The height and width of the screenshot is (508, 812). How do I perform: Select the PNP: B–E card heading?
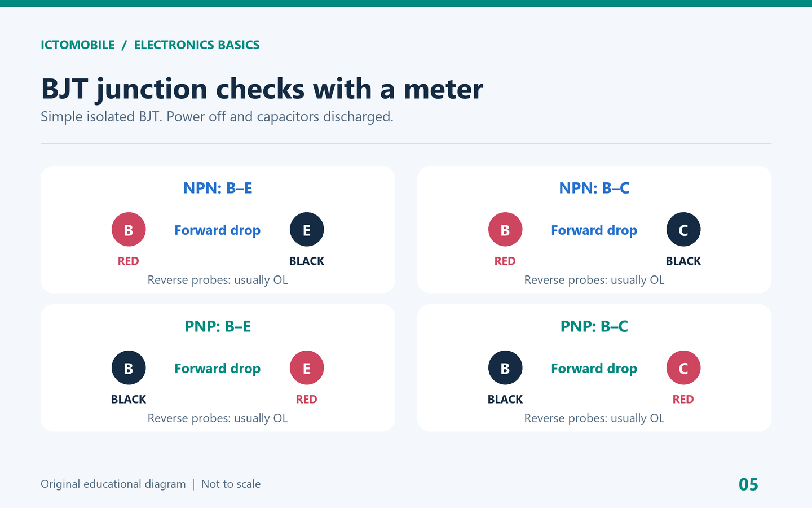218,326
